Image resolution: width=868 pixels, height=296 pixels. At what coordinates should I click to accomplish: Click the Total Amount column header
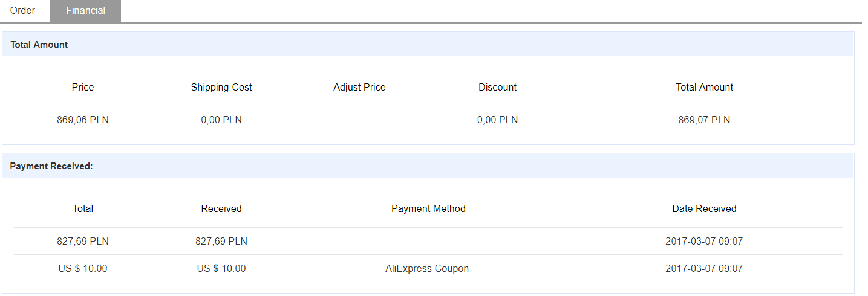point(704,87)
